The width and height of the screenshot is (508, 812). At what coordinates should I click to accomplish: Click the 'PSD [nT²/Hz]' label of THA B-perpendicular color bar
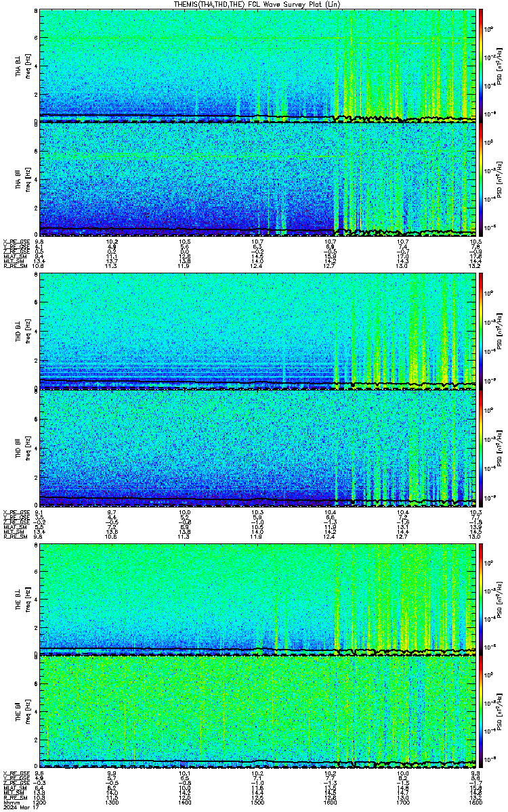pos(500,66)
